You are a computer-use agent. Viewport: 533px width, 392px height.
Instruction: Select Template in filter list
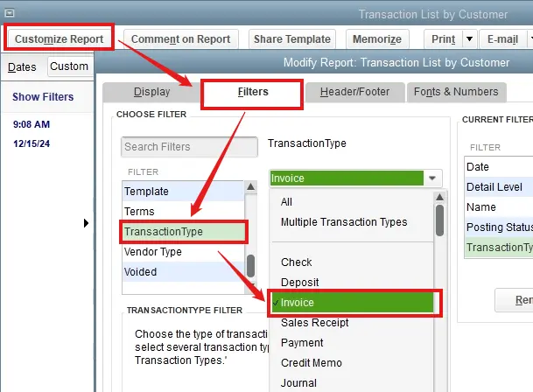(x=183, y=192)
